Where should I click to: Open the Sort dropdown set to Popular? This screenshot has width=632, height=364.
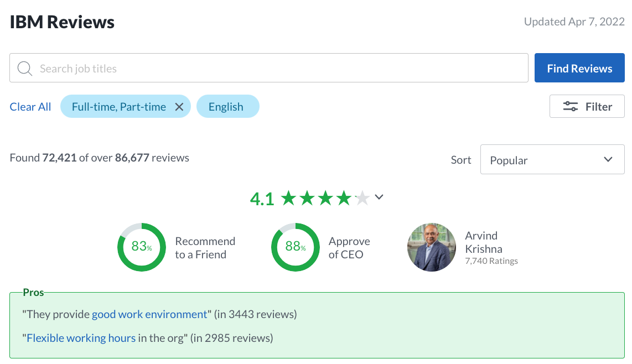tap(552, 160)
